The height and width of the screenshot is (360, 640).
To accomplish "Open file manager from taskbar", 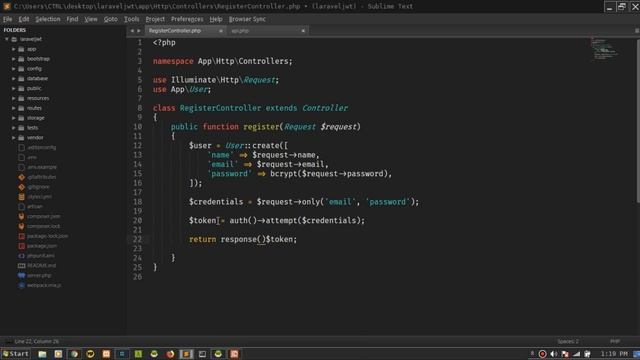I will [42, 354].
